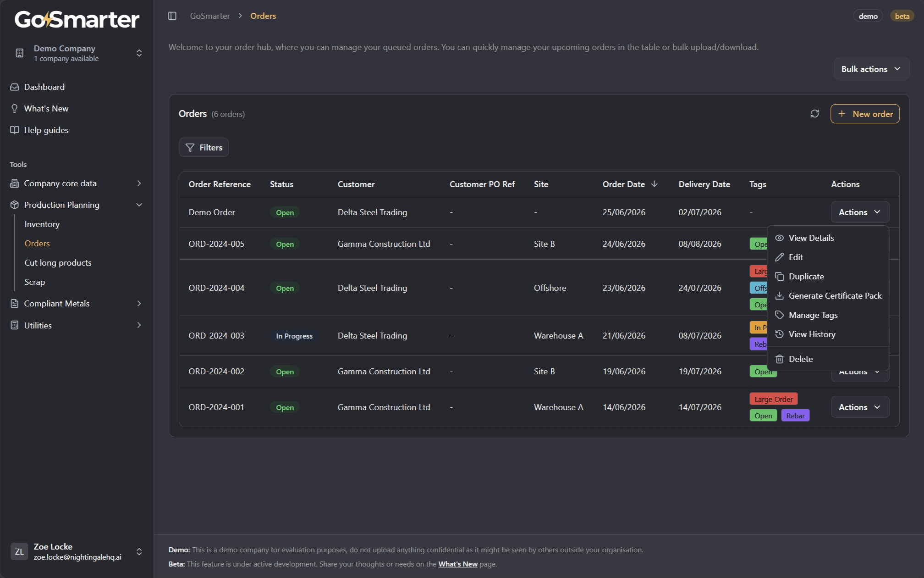The height and width of the screenshot is (578, 924).
Task: Open Actions dropdown for ORD-2024-001
Action: (x=860, y=407)
